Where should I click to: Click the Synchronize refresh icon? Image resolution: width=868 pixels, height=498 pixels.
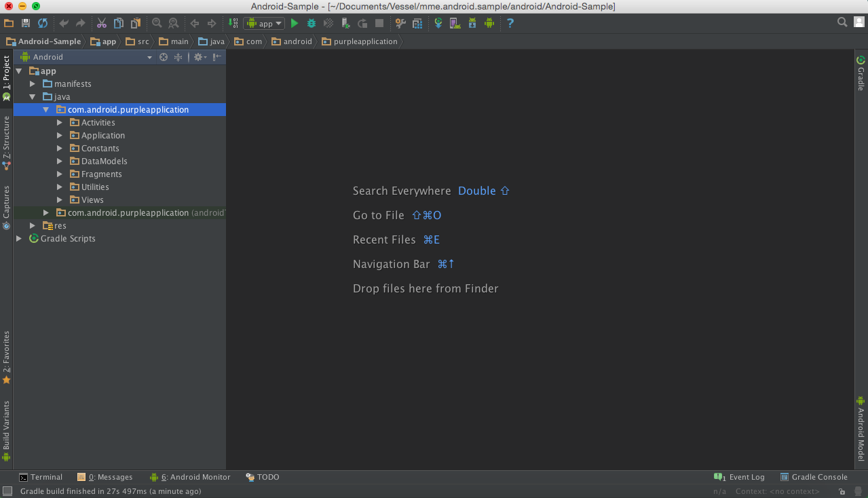[43, 23]
